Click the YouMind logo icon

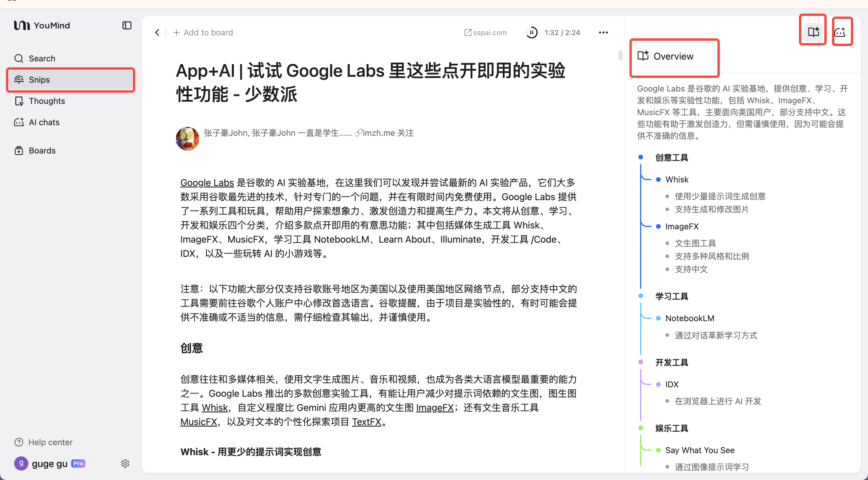coord(22,25)
